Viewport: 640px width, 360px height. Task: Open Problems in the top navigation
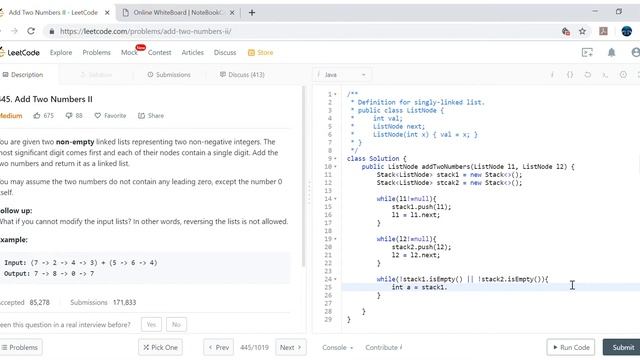96,53
